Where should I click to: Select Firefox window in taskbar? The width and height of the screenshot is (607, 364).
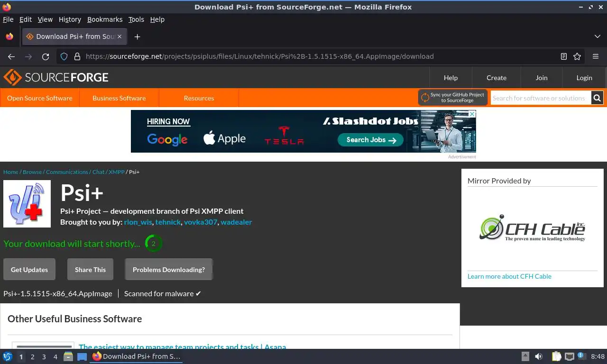[137, 356]
